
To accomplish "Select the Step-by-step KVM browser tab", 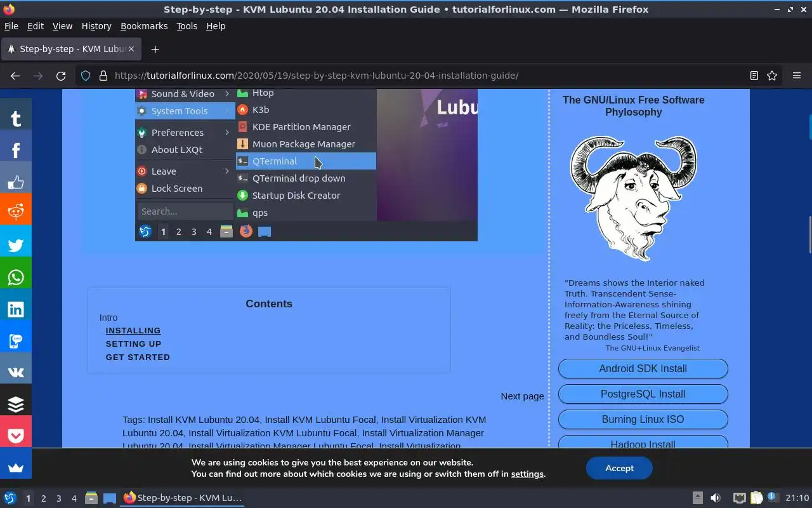I will [71, 49].
